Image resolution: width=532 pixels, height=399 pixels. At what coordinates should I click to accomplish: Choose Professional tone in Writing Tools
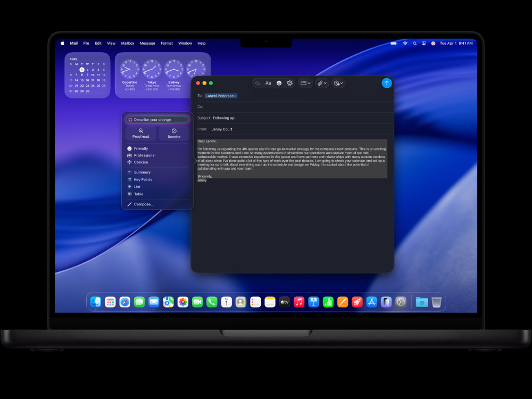coord(144,155)
